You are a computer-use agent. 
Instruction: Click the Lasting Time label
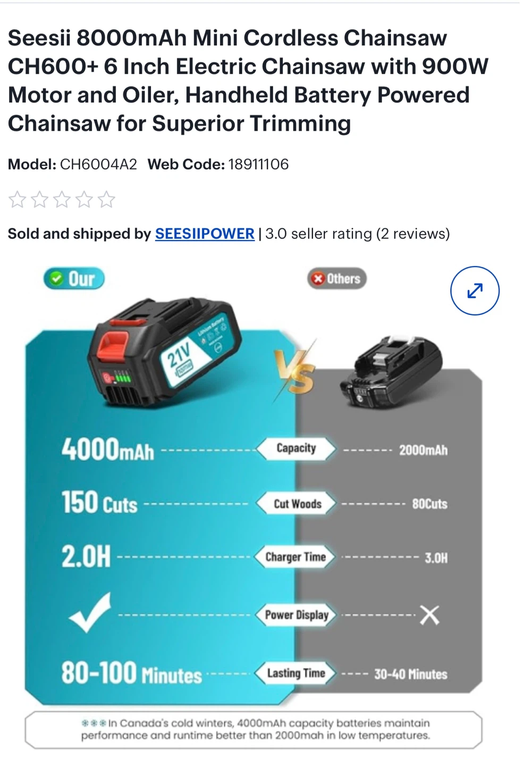coord(295,673)
